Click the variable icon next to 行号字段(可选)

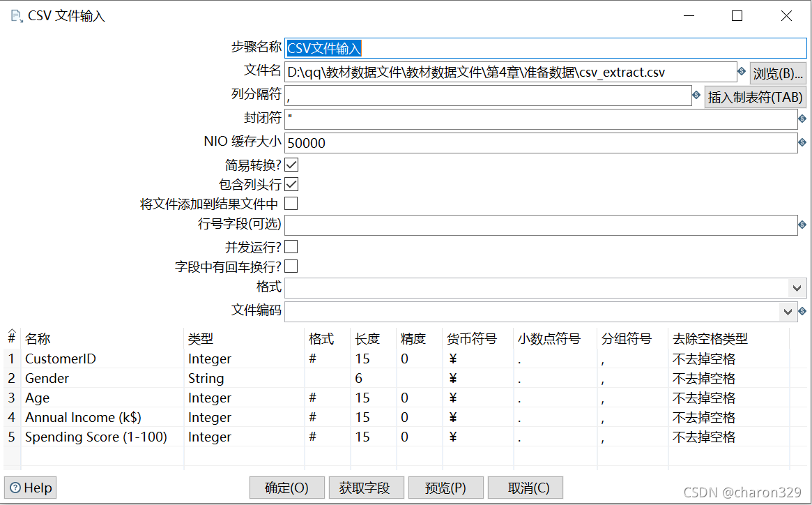(802, 225)
